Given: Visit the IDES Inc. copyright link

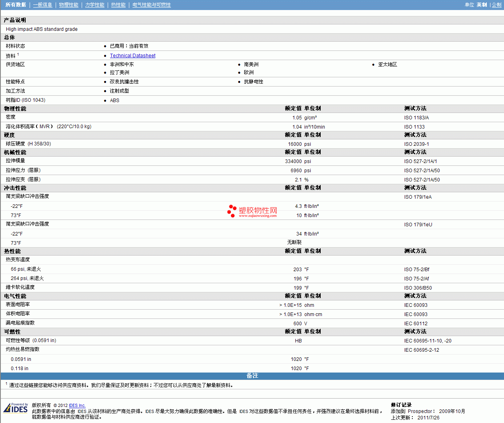Looking at the screenshot, I should pos(77,405).
